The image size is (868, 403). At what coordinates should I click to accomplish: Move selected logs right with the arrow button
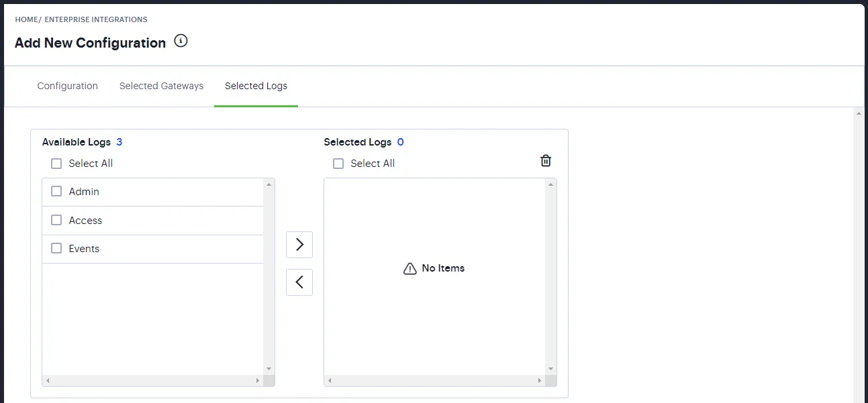click(299, 245)
